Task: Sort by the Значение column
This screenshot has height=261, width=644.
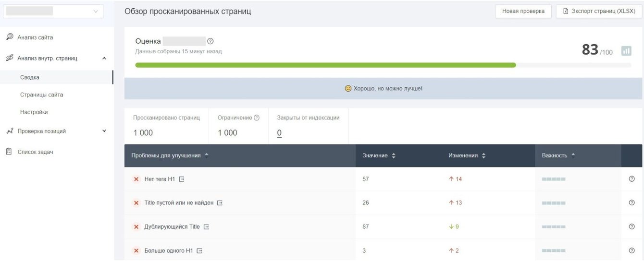Action: click(x=379, y=155)
